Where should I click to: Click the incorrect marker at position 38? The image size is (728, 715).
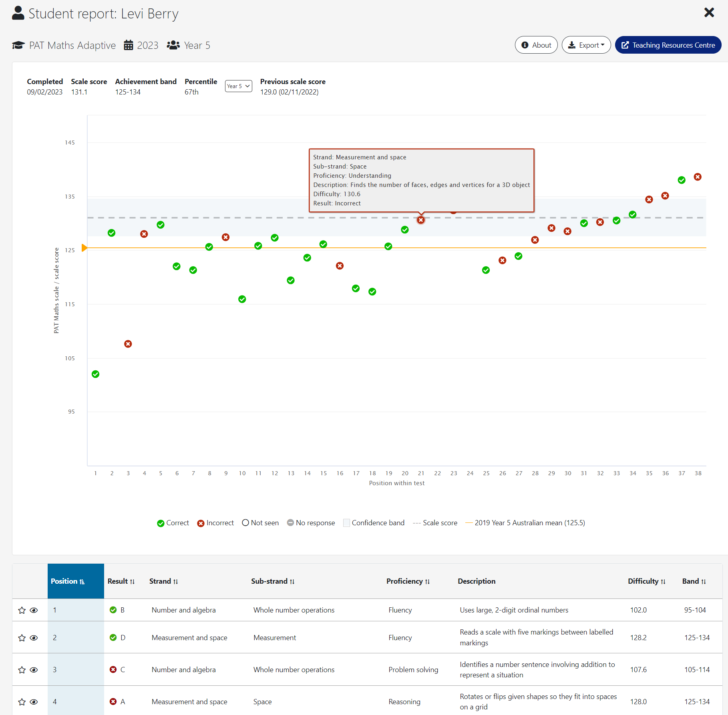coord(698,177)
